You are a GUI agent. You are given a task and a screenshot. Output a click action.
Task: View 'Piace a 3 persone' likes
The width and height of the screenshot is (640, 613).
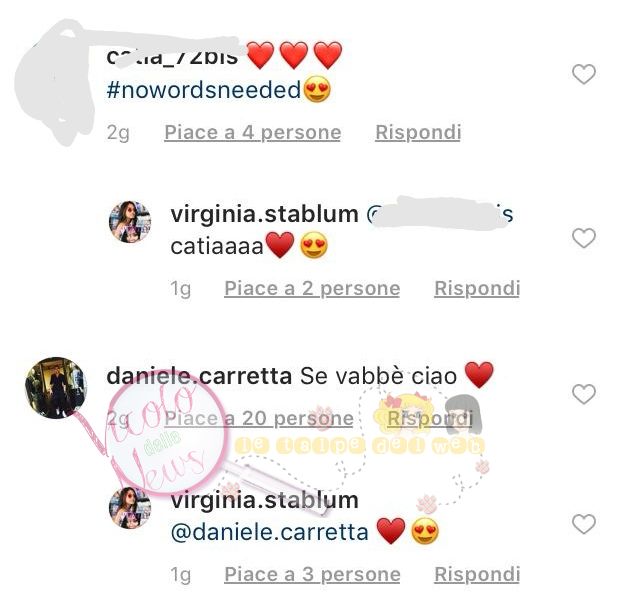click(x=312, y=575)
